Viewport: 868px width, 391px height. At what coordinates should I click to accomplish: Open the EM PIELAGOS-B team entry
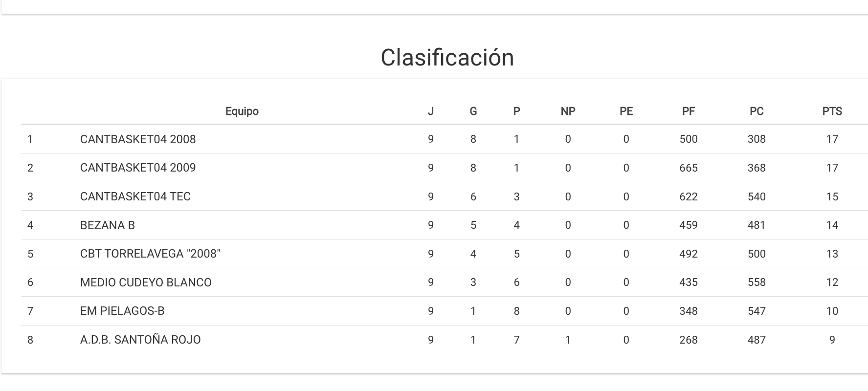[122, 311]
